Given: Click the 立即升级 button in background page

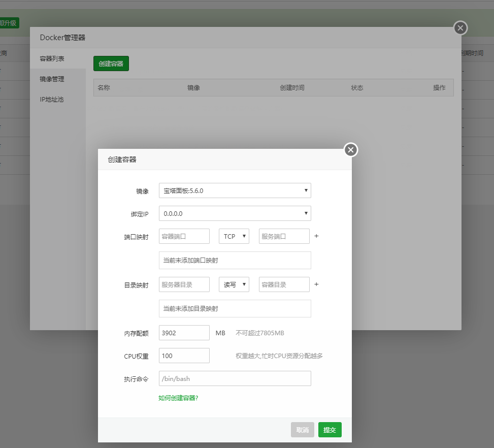Looking at the screenshot, I should [9, 23].
